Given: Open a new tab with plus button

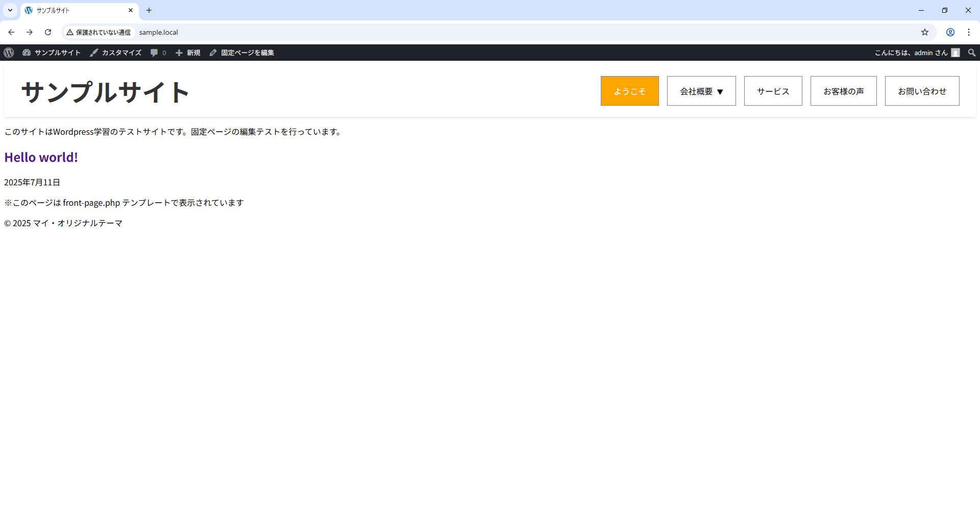Looking at the screenshot, I should [x=149, y=10].
